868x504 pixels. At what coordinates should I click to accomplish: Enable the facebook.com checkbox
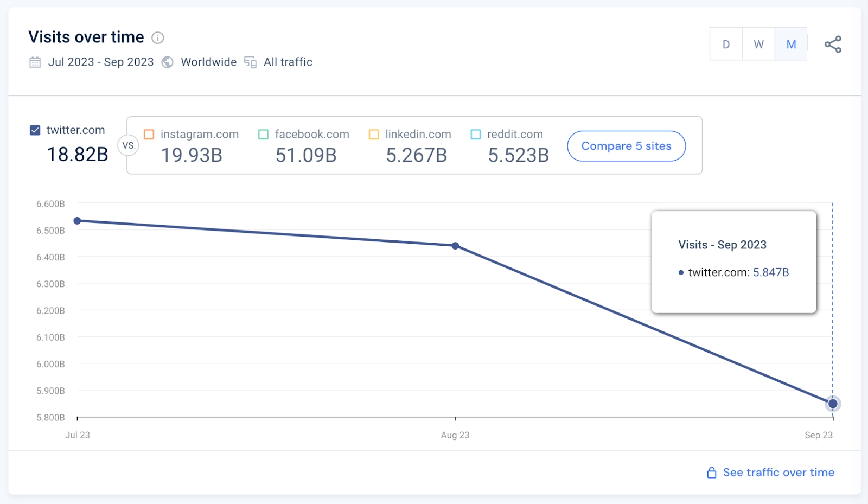(x=264, y=134)
